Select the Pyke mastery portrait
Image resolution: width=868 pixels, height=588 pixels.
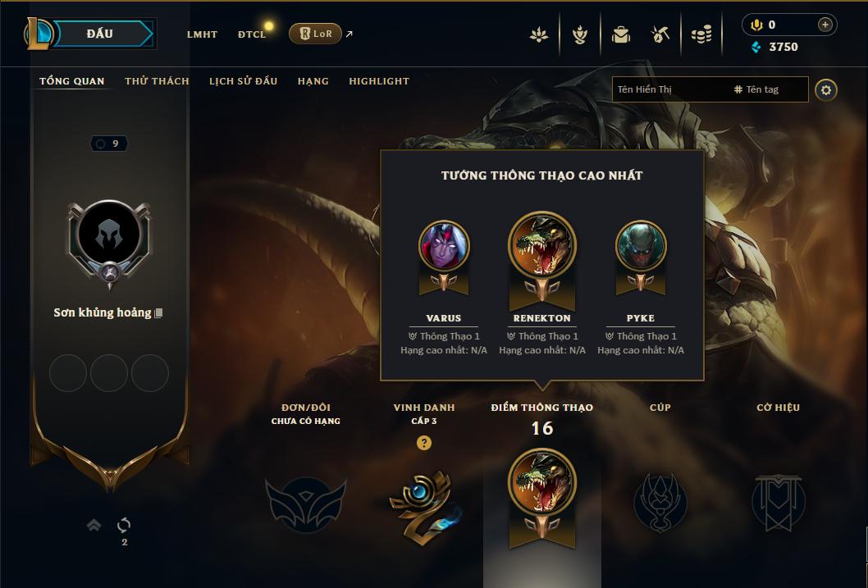coord(641,246)
